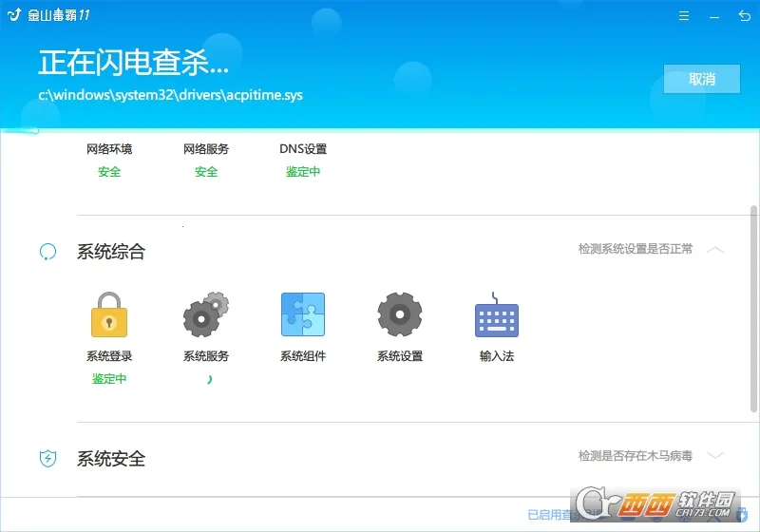Minimize the 金山毒霸 window
Image resolution: width=760 pixels, height=532 pixels.
[714, 17]
